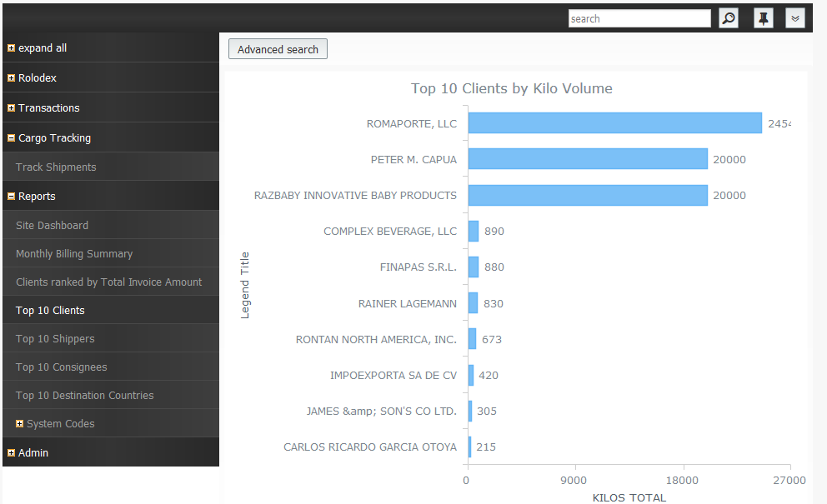Click the 673 value label

tap(492, 340)
